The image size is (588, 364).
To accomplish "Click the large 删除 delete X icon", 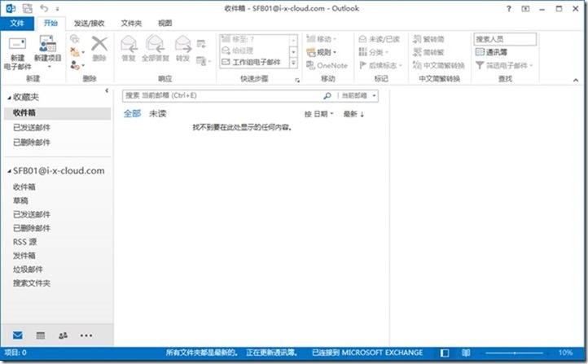I will coord(99,44).
